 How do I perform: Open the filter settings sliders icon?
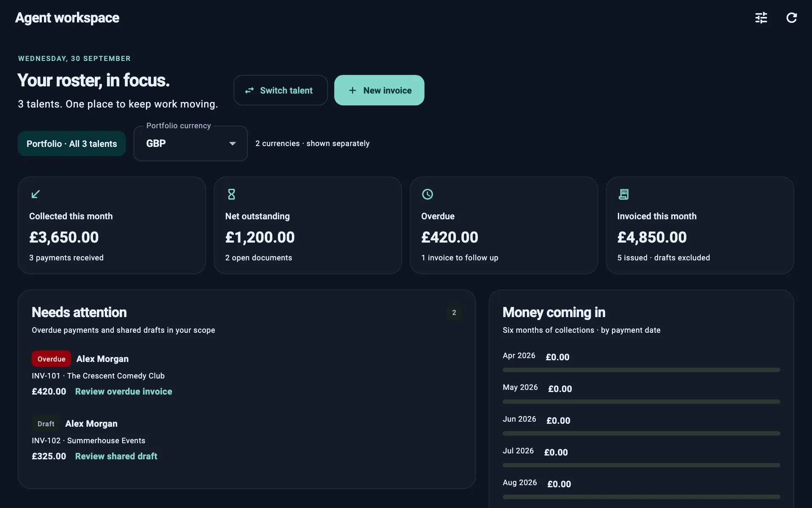pyautogui.click(x=761, y=18)
